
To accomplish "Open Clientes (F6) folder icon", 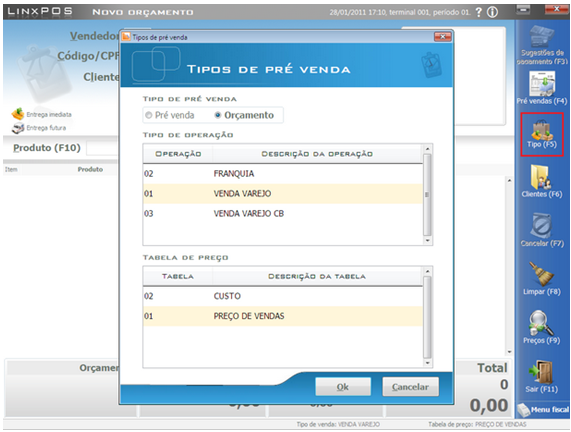I will 541,177.
